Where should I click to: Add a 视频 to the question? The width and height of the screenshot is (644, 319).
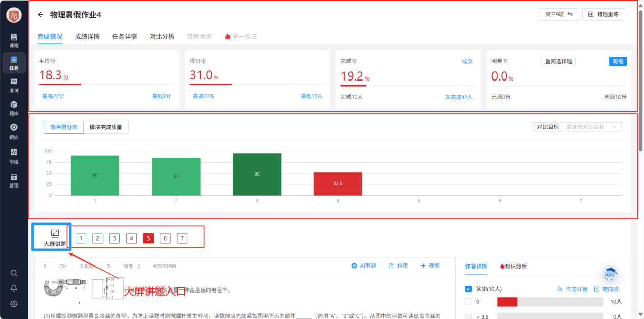[430, 265]
